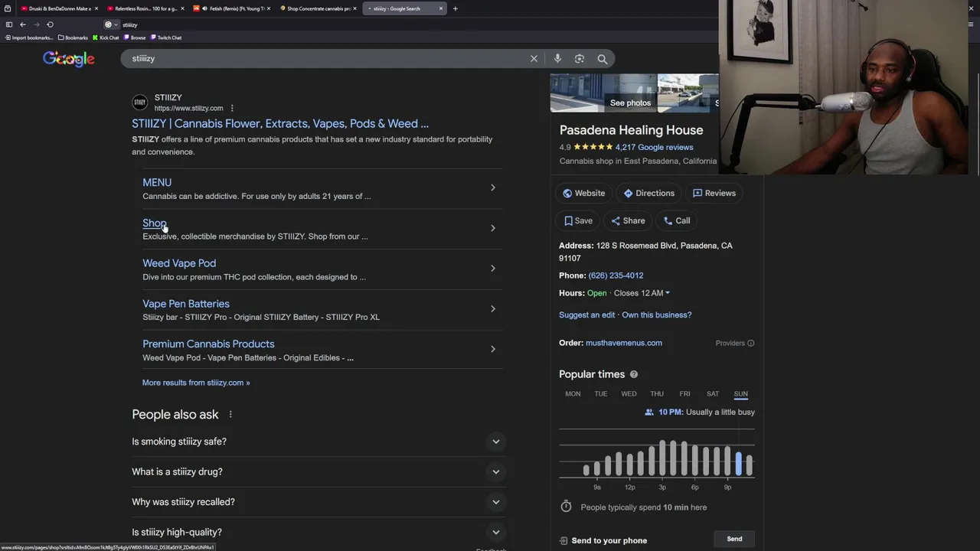Click the Share button
Screen dimensions: 980x551
(x=628, y=221)
